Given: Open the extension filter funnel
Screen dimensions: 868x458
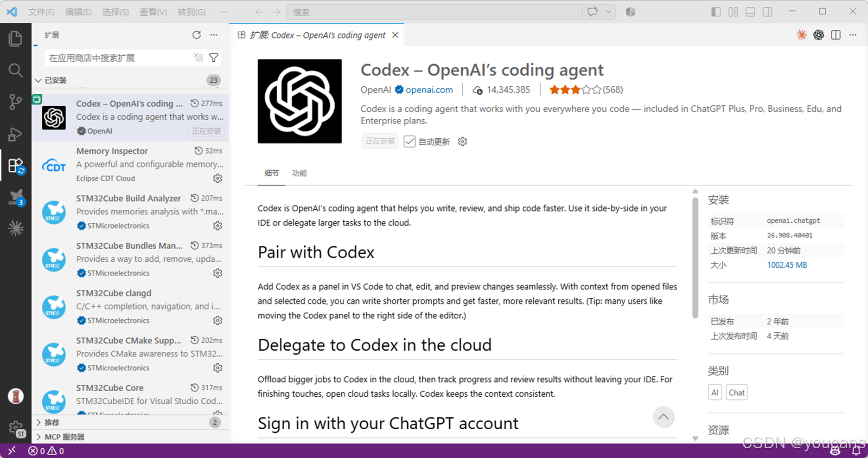Looking at the screenshot, I should click(x=214, y=58).
